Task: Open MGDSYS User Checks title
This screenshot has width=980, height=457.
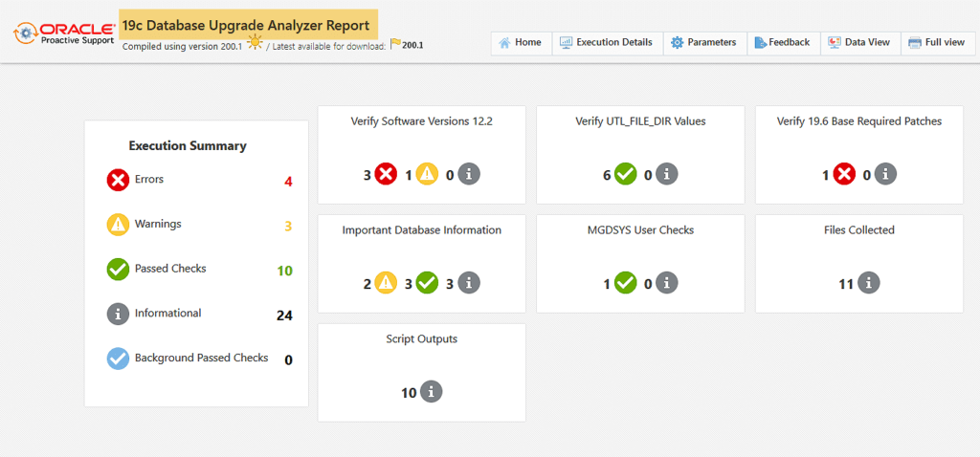Action: coord(640,230)
